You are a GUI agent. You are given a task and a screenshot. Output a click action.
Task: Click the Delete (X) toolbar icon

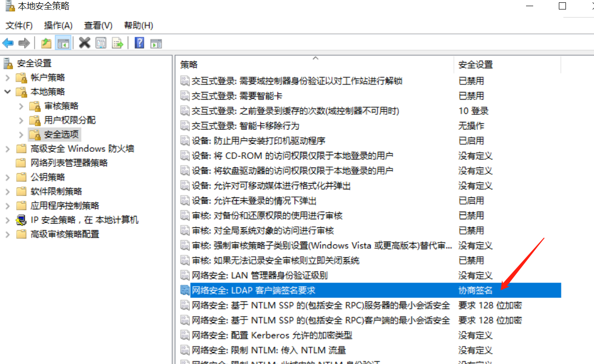[84, 43]
